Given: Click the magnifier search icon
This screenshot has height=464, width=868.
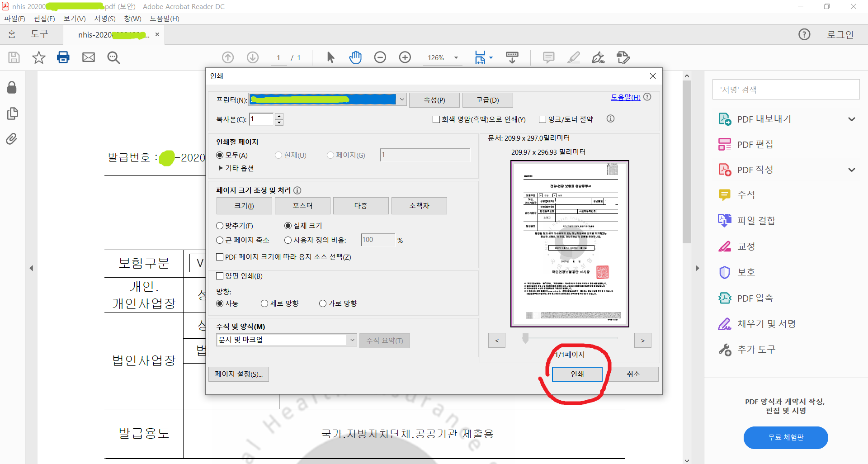Looking at the screenshot, I should [x=113, y=57].
